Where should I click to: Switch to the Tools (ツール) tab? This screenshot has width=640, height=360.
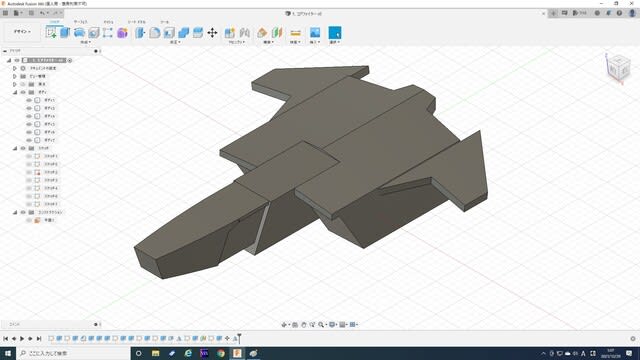164,22
